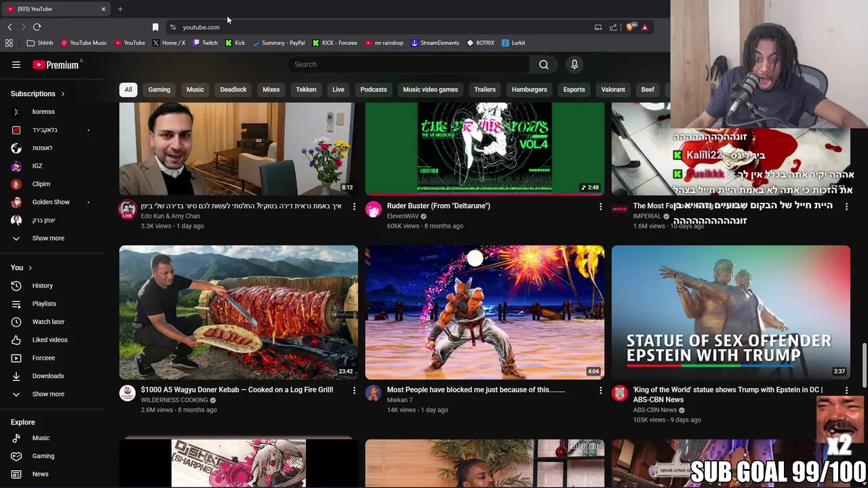
Task: Open the Ruder Buster video title
Action: coord(438,206)
